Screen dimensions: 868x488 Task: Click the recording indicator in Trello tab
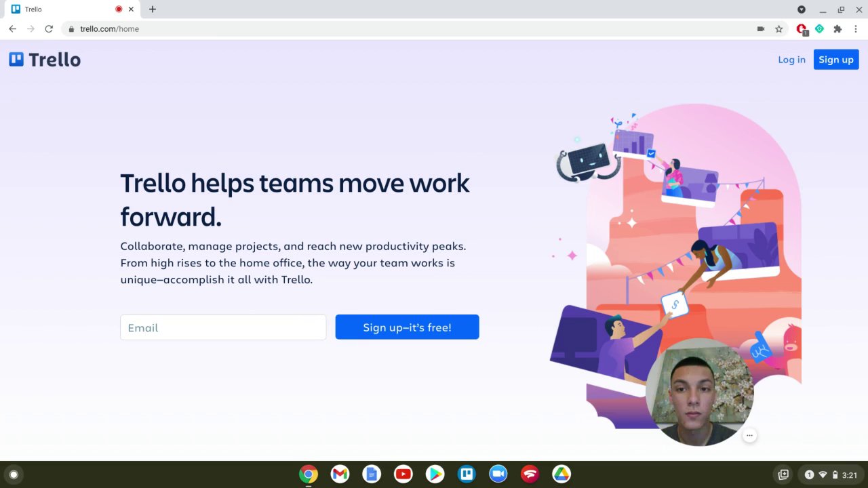(x=119, y=9)
